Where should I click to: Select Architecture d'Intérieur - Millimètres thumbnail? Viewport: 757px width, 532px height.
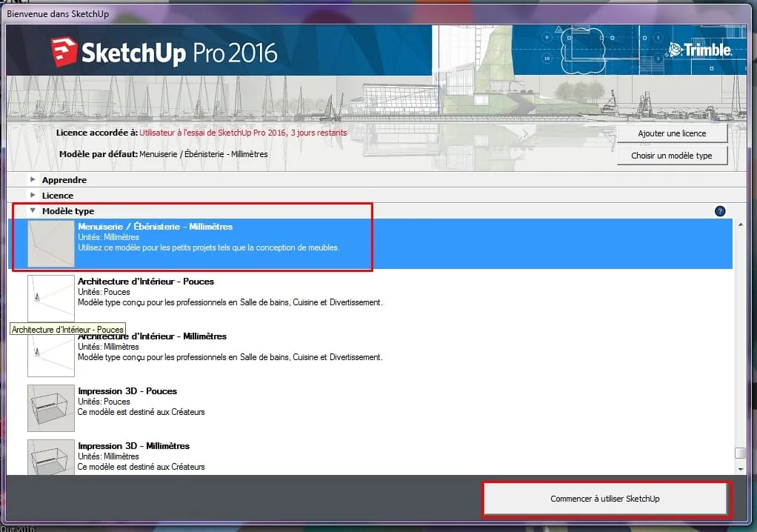coord(51,356)
